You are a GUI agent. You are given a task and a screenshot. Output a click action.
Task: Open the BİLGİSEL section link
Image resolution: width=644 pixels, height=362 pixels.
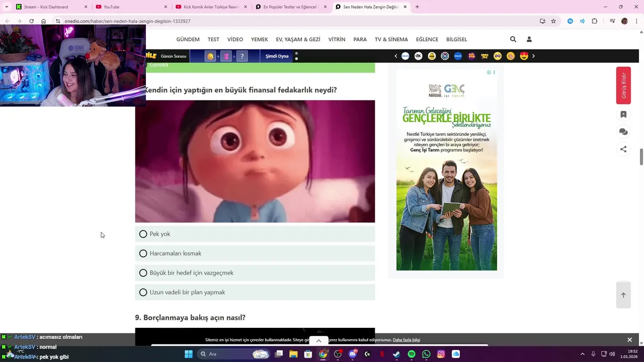click(x=457, y=39)
